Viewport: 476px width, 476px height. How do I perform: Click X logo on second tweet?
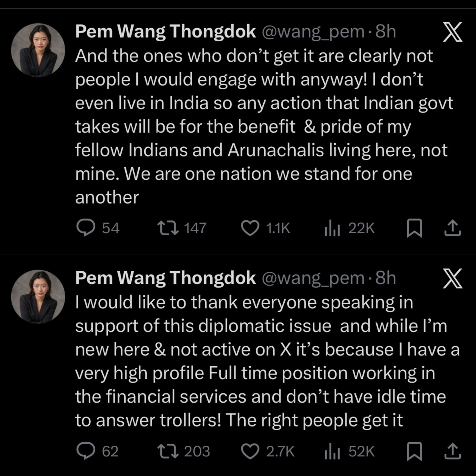(x=452, y=278)
